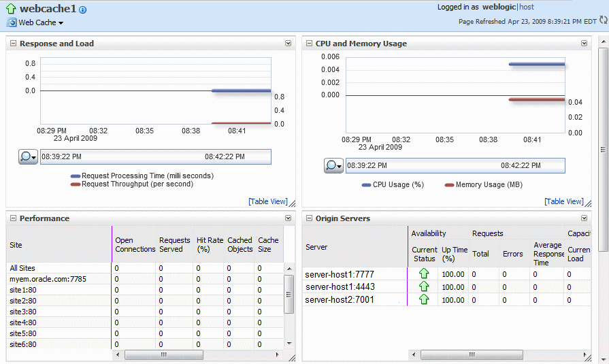Click status arrow for server-host1:4443

pyautogui.click(x=424, y=286)
